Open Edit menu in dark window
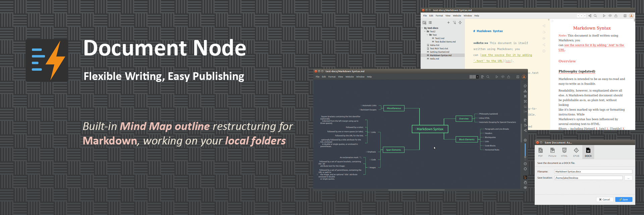 (x=324, y=77)
